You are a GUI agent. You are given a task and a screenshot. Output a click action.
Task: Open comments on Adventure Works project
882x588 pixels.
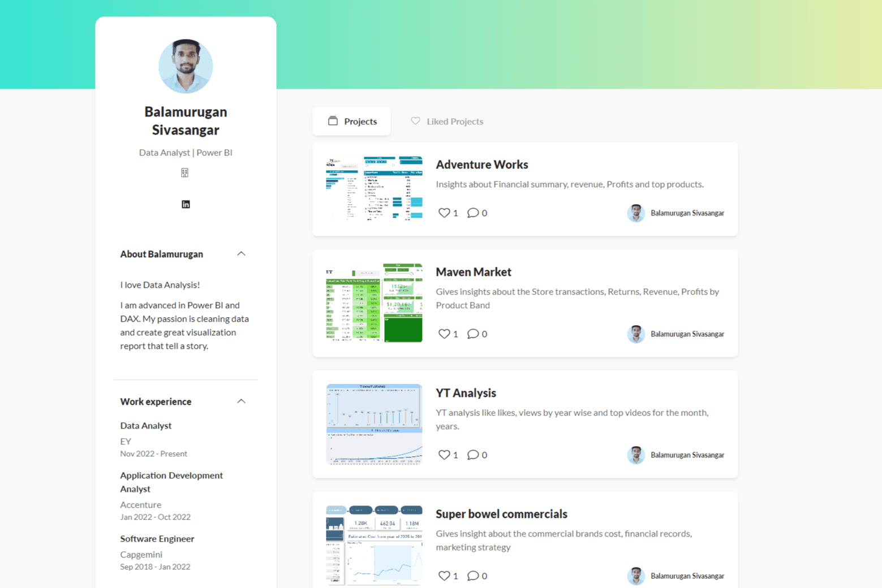pos(473,213)
